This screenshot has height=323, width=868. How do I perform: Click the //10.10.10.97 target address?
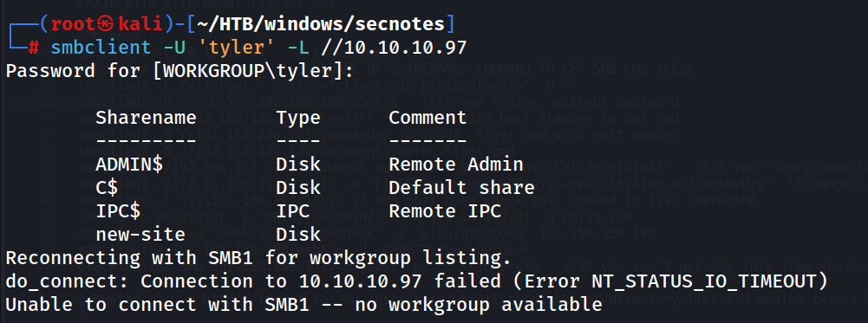coord(395,48)
